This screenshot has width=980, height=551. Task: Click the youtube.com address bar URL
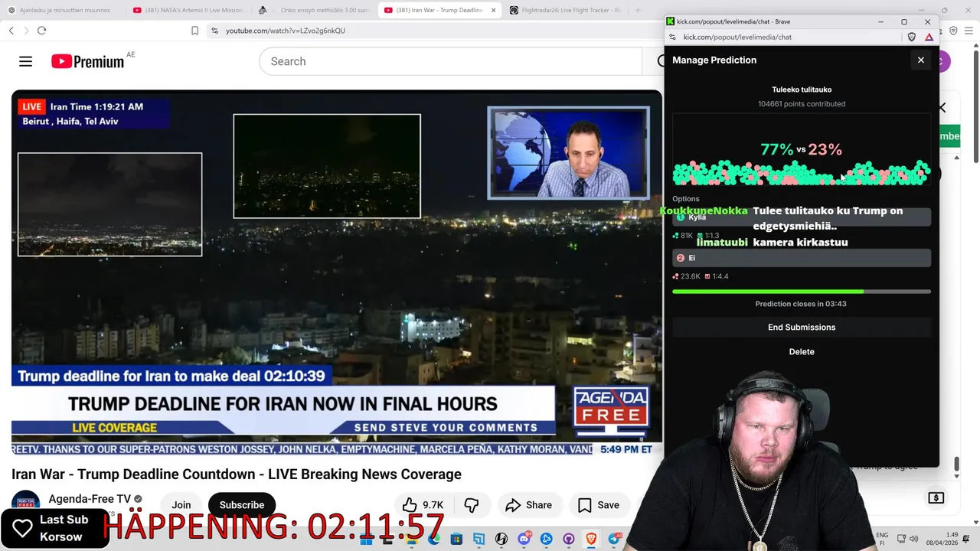pyautogui.click(x=285, y=31)
